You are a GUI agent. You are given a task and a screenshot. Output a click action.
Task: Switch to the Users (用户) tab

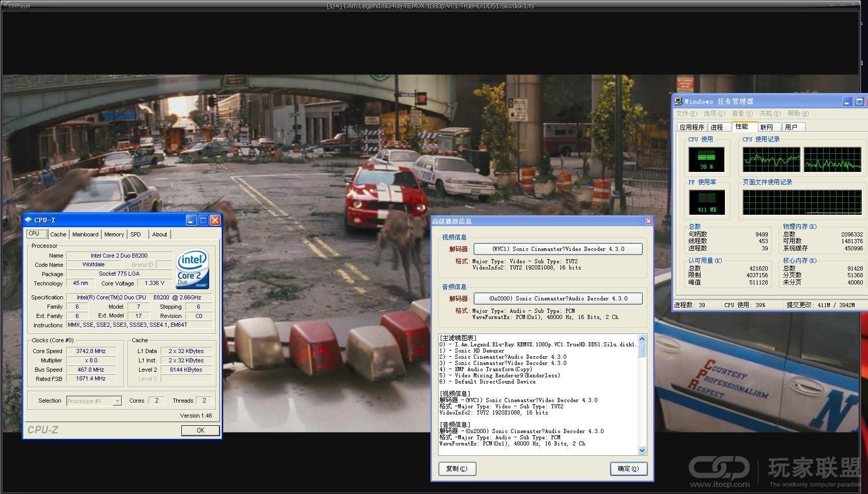coord(794,127)
